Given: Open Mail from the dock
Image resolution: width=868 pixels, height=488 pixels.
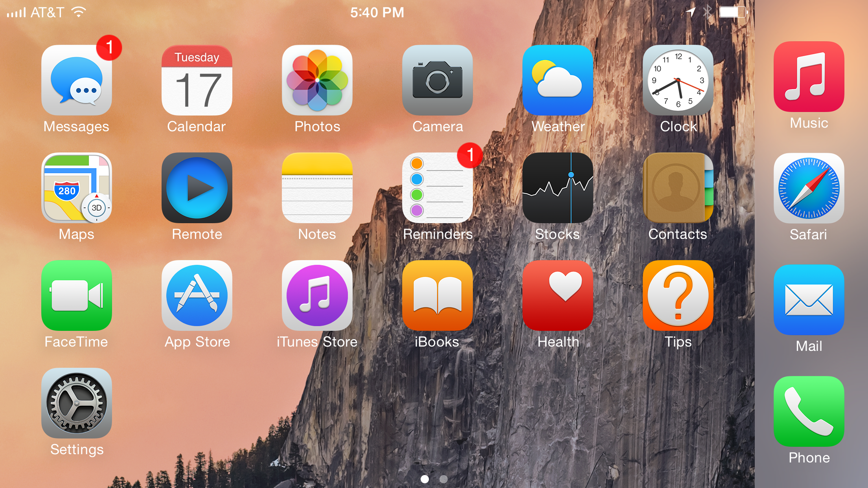Looking at the screenshot, I should pyautogui.click(x=809, y=300).
